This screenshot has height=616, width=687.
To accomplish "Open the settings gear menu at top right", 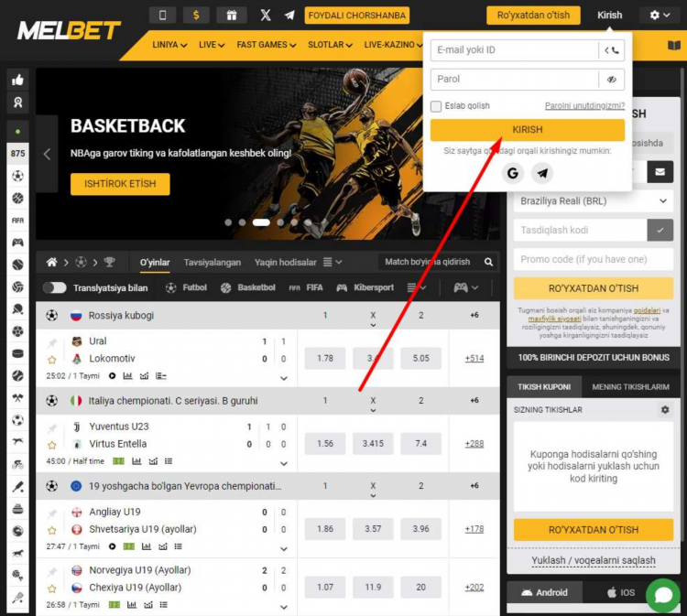I will tap(660, 16).
